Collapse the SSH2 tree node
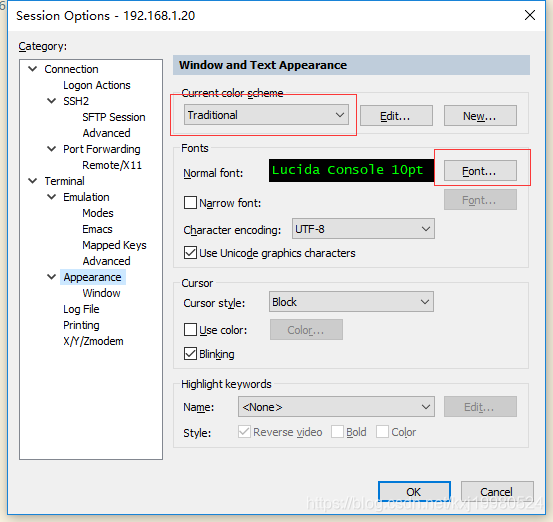Screen dimensions: 553x522 click(x=51, y=101)
